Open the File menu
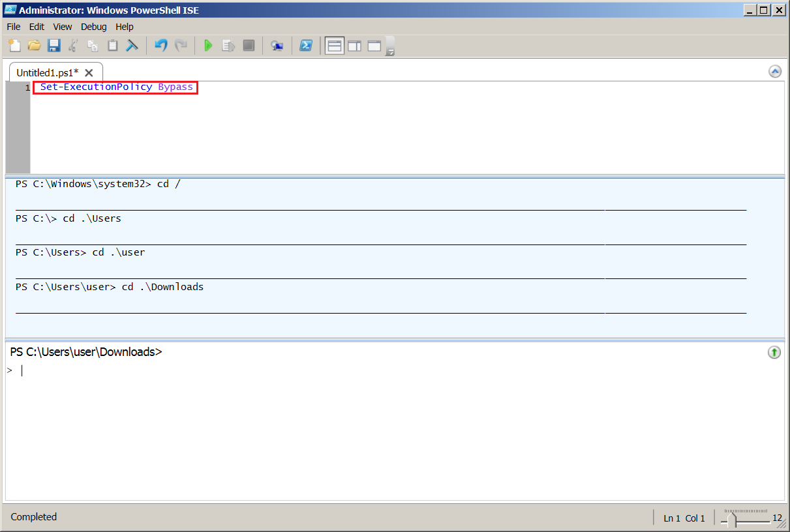This screenshot has height=532, width=790. click(14, 27)
